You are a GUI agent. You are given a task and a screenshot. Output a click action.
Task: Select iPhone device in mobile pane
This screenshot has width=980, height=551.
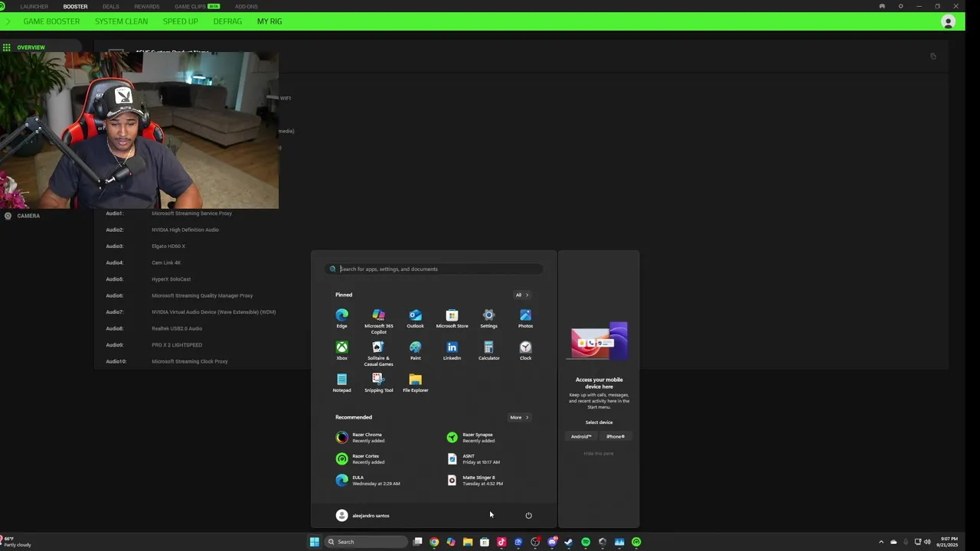[x=616, y=436]
